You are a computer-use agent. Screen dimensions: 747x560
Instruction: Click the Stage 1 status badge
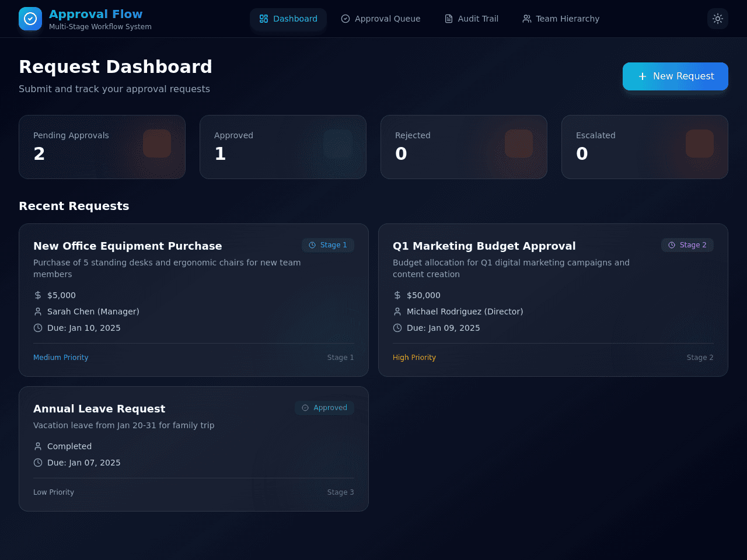[328, 245]
